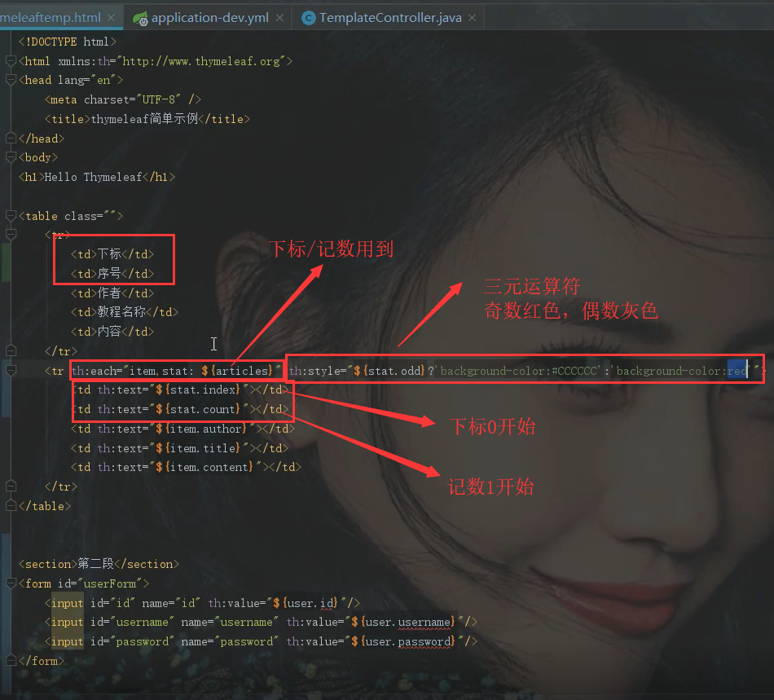Viewport: 774px width, 700px height.
Task: Click the stat.index td line
Action: [181, 390]
